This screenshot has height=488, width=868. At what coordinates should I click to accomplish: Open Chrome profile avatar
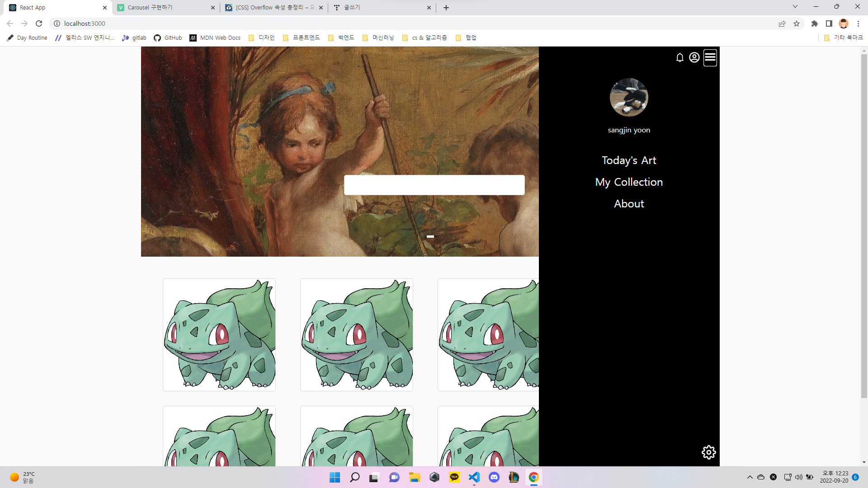pos(844,23)
